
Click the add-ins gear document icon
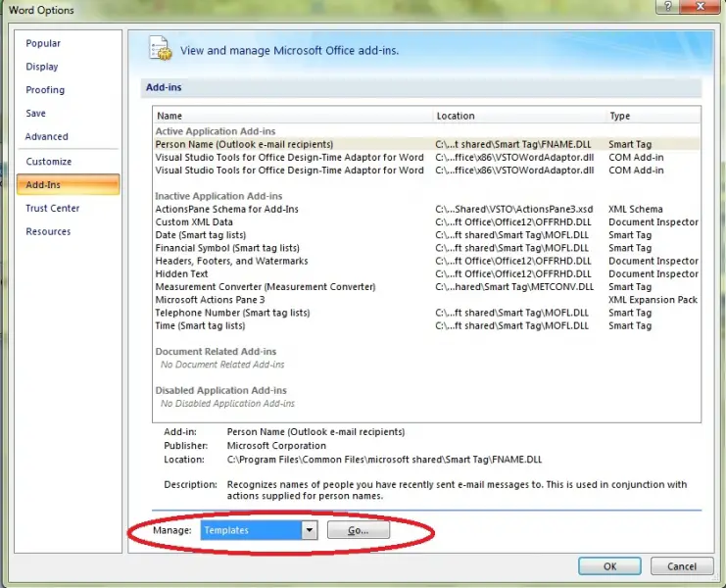[161, 48]
